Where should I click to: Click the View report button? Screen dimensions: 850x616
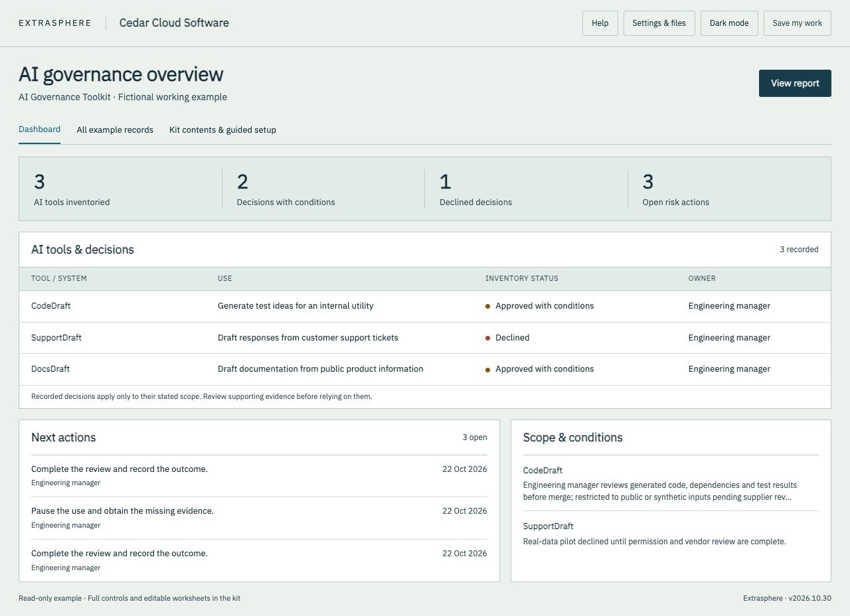coord(795,84)
